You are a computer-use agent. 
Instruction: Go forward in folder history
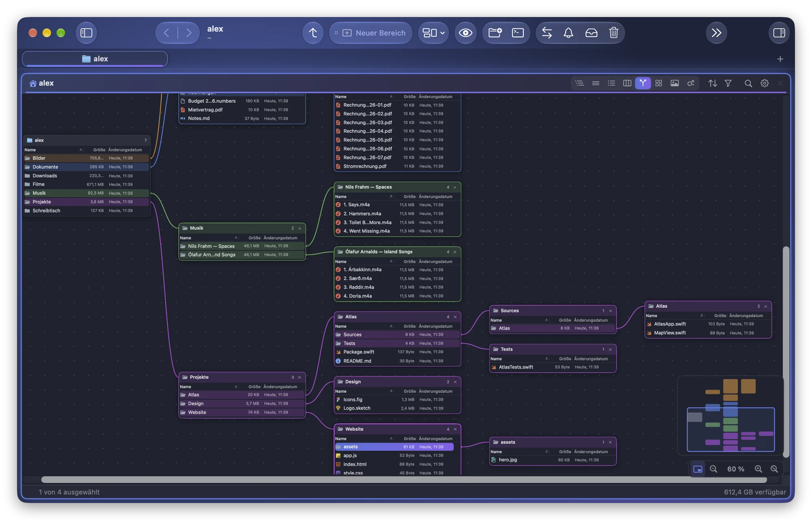tap(188, 33)
